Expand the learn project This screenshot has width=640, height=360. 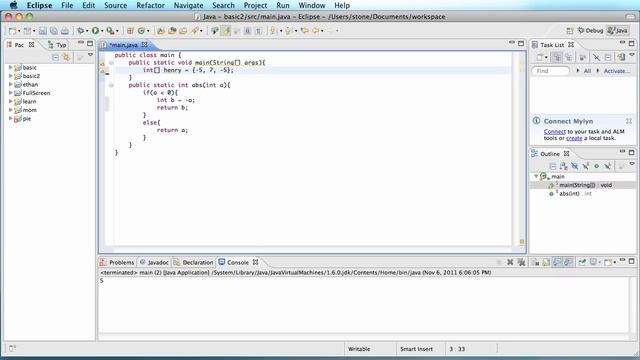tap(11, 101)
